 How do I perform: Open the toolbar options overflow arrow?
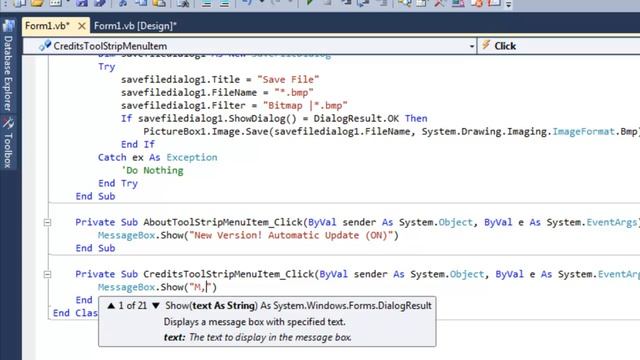[x=509, y=4]
